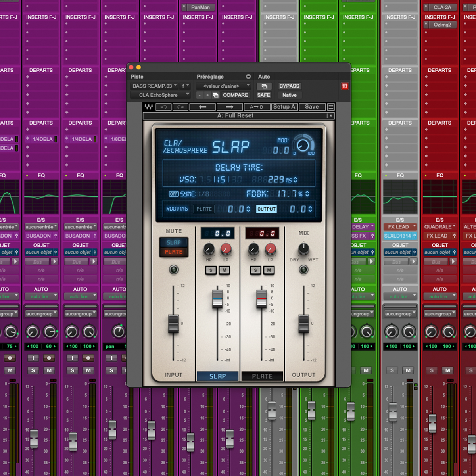
Task: Expand the A: Full Reset preset list arrow
Action: (330, 116)
